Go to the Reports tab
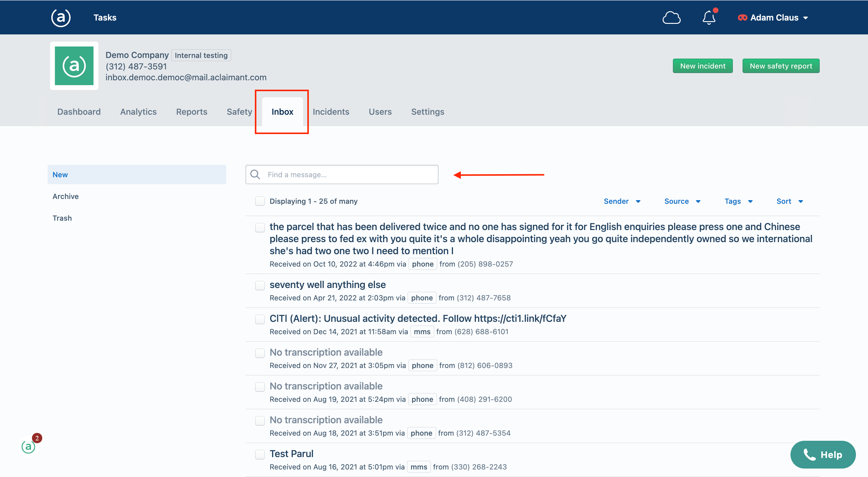The height and width of the screenshot is (477, 868). [x=192, y=112]
